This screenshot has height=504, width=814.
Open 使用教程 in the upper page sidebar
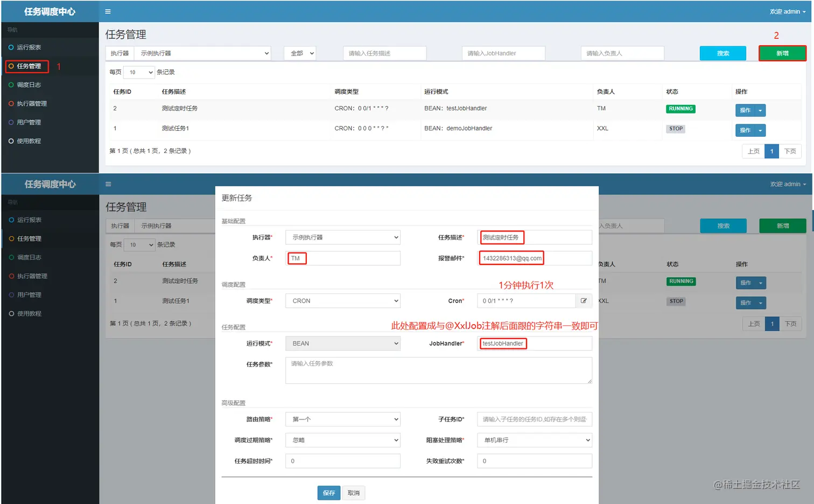(29, 141)
